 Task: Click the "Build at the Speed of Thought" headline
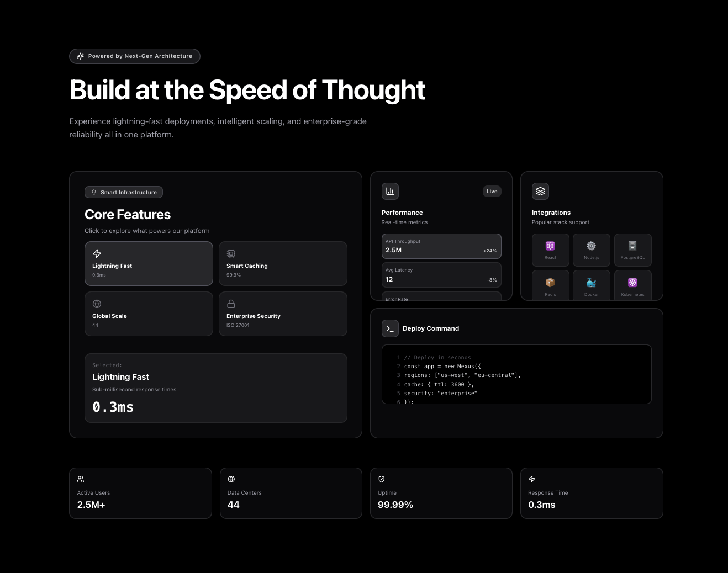[247, 90]
